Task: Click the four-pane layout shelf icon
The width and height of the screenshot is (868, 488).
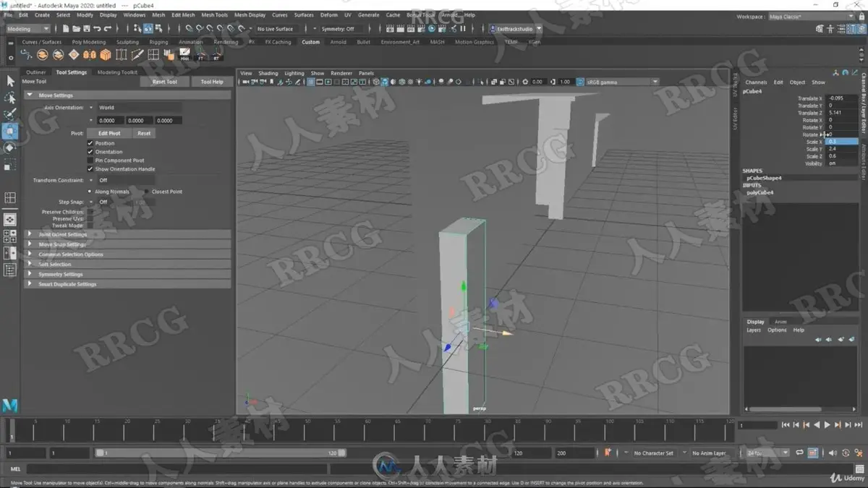Action: [x=153, y=55]
